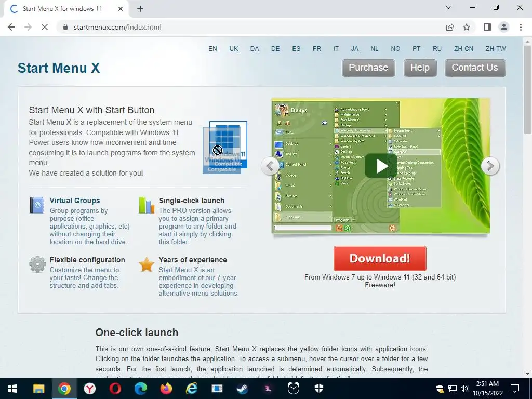Launch Yandex browser from taskbar
The height and width of the screenshot is (399, 532).
tap(89, 389)
